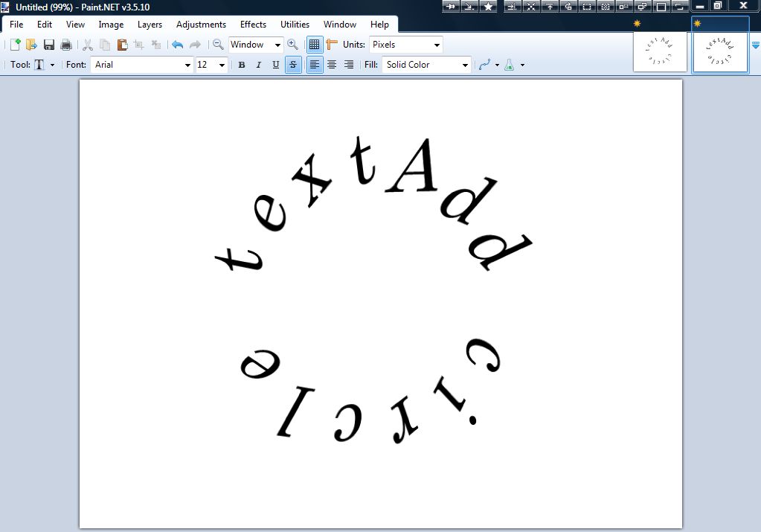Expand the Fill dropdown showing Solid Color
The height and width of the screenshot is (532, 761).
coord(426,65)
